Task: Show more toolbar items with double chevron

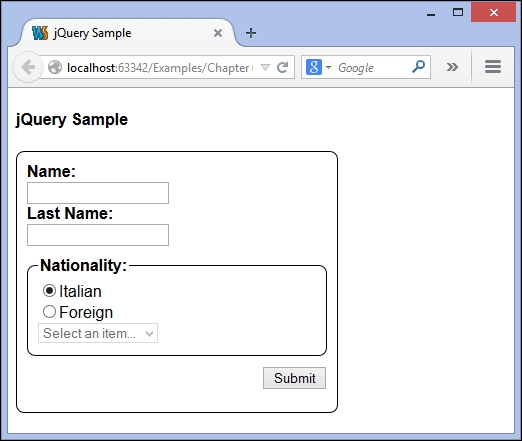Action: [x=452, y=67]
